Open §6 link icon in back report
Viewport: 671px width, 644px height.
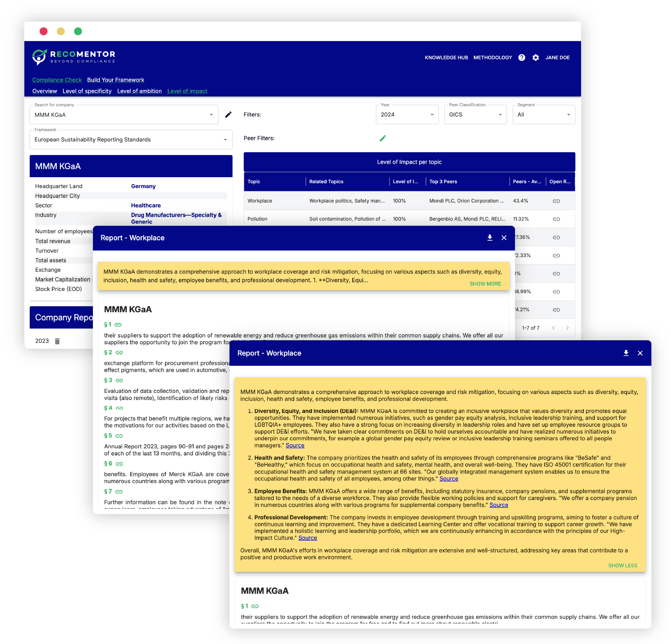(119, 463)
